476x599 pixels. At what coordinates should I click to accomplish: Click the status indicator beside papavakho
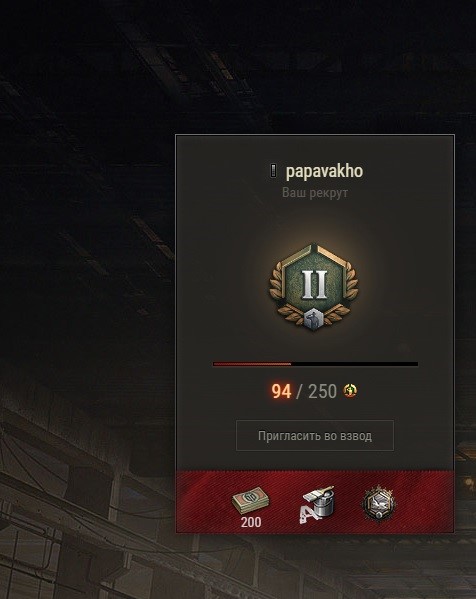point(273,171)
